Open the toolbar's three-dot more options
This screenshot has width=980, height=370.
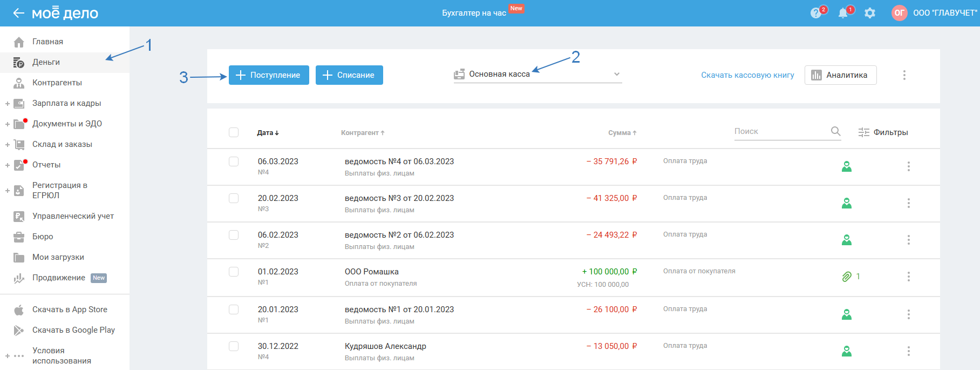[904, 75]
